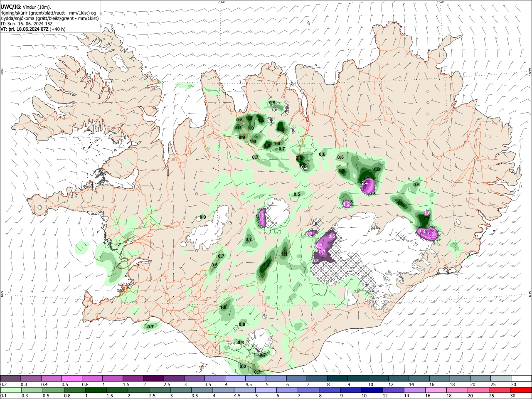532x399 pixels.
Task: Click the '3.5' label in the upper legend row
Action: (207, 384)
